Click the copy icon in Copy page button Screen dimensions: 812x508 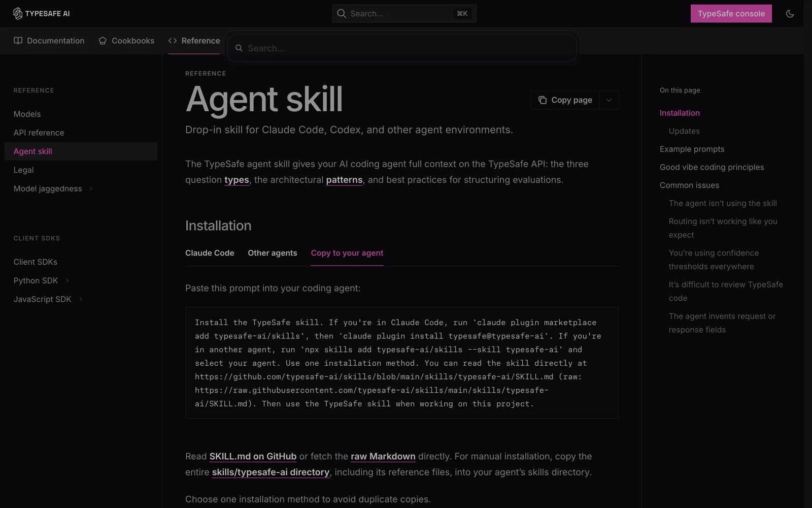(543, 100)
